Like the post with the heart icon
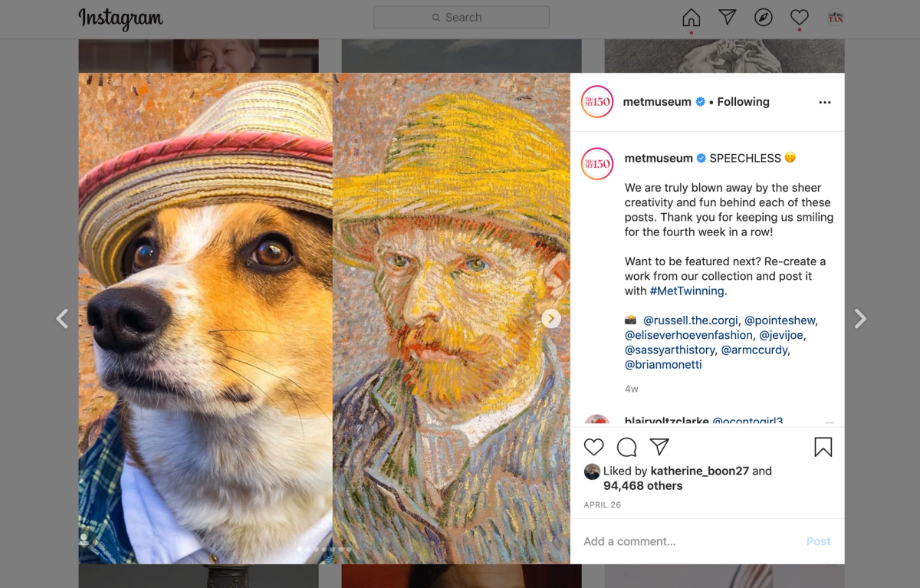This screenshot has width=920, height=588. pos(593,447)
